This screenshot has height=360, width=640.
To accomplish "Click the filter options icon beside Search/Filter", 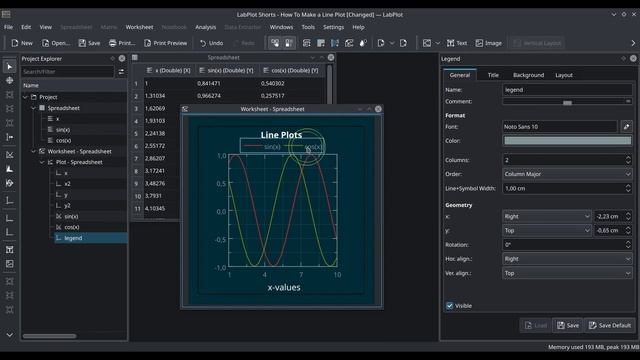I will tap(121, 72).
